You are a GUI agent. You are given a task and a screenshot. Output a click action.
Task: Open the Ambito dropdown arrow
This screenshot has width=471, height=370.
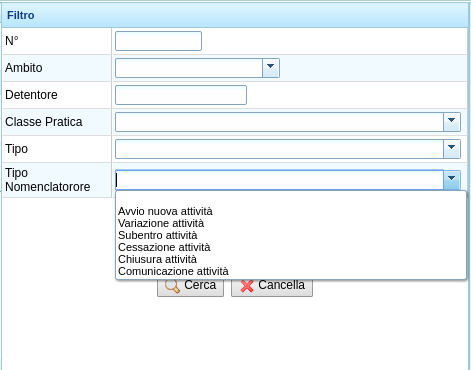pyautogui.click(x=271, y=68)
